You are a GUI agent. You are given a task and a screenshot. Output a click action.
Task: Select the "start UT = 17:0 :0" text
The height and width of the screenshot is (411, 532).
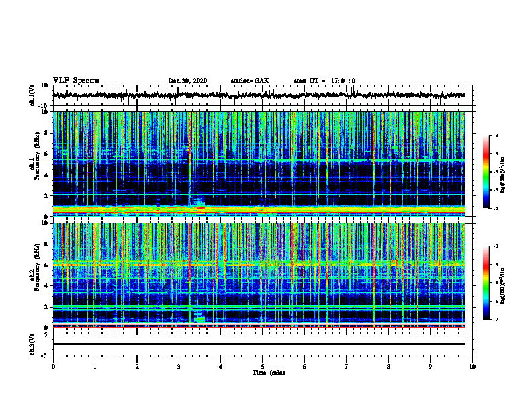point(324,81)
